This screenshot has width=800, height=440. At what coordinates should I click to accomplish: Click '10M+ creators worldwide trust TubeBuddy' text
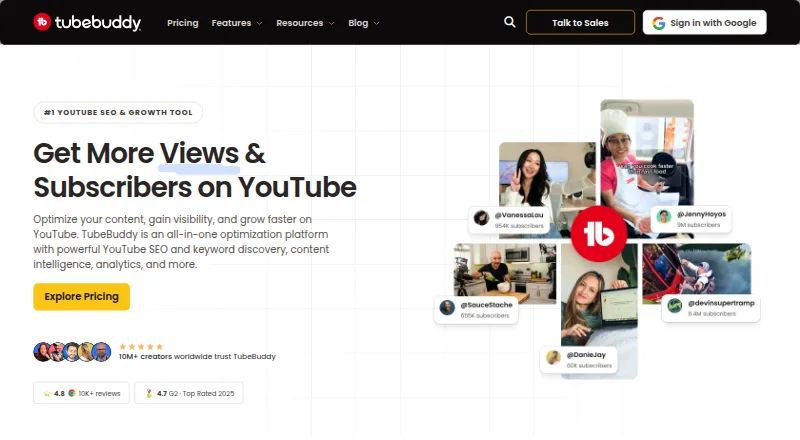click(197, 356)
